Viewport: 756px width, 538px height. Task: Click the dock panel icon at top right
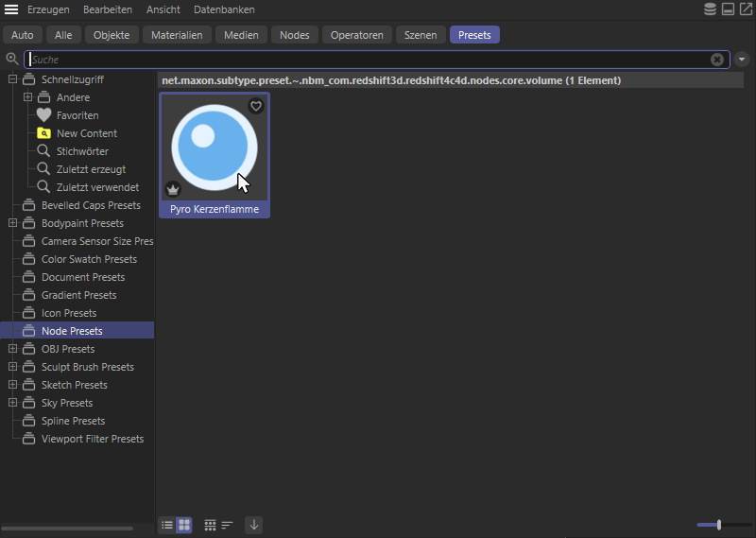click(x=728, y=9)
